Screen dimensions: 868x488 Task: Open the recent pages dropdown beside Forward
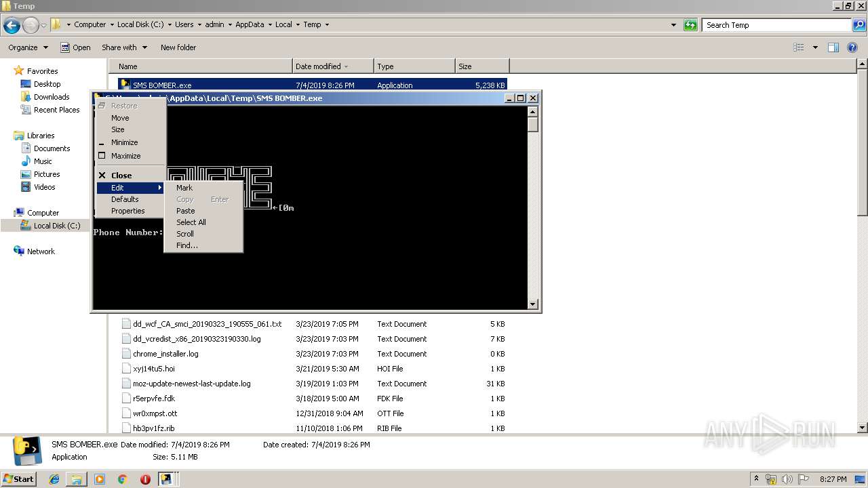click(44, 26)
